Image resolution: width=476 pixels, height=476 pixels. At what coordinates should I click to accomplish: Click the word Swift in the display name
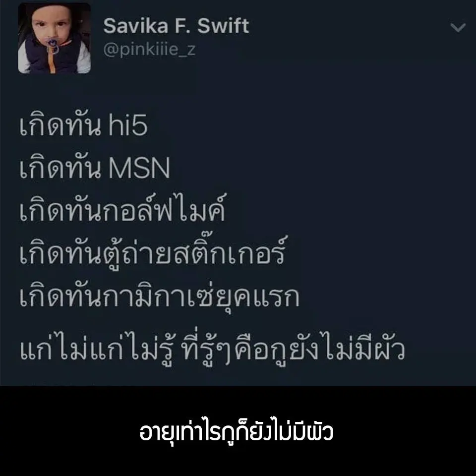[223, 26]
